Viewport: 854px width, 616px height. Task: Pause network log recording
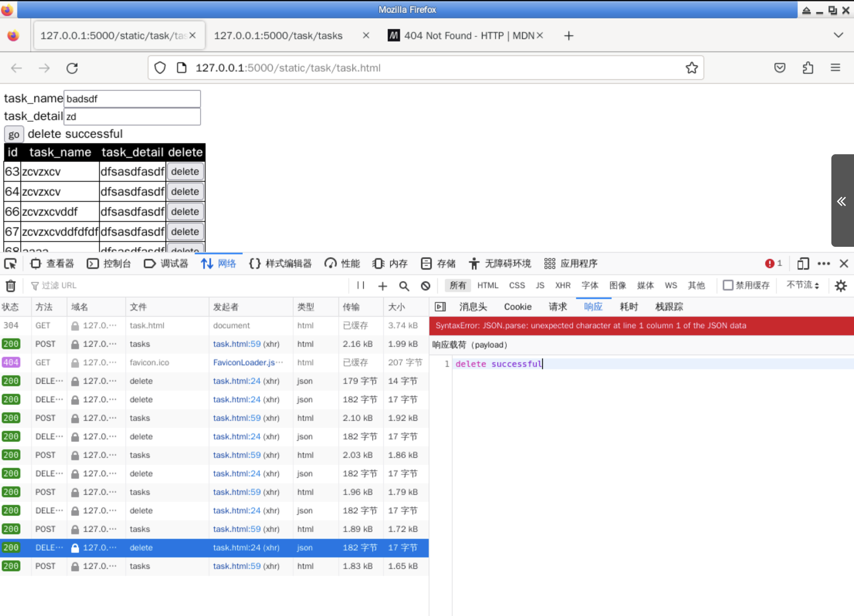(361, 285)
